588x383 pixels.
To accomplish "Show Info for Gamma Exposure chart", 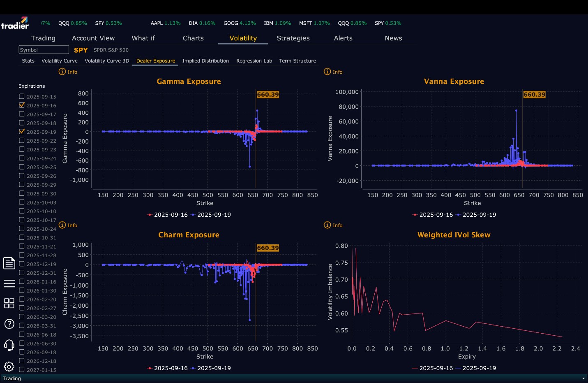I will [68, 72].
